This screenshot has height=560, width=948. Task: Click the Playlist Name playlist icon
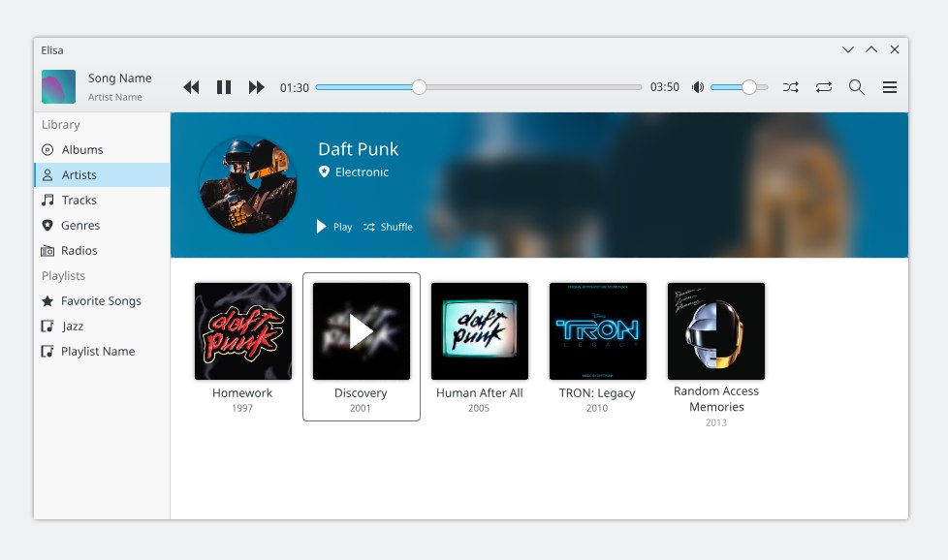[x=47, y=351]
